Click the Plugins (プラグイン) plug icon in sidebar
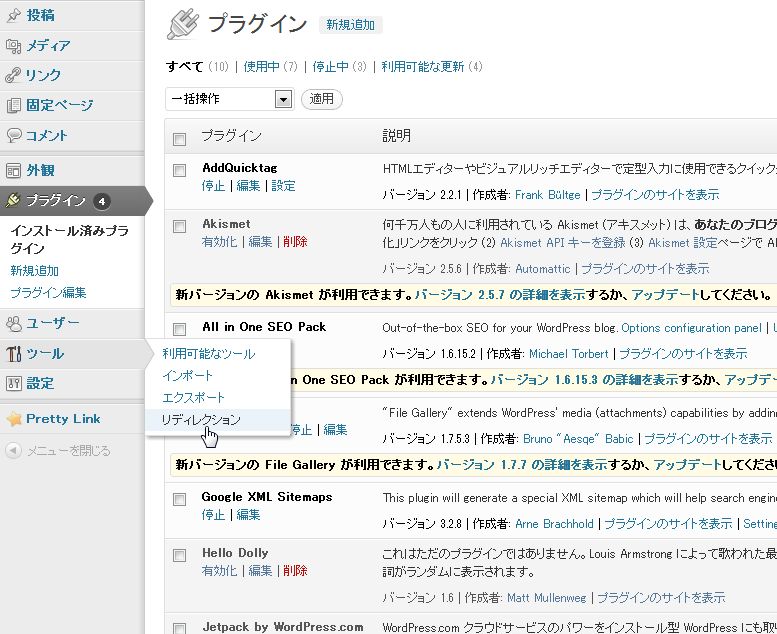Screen dimensions: 777x634 point(13,200)
